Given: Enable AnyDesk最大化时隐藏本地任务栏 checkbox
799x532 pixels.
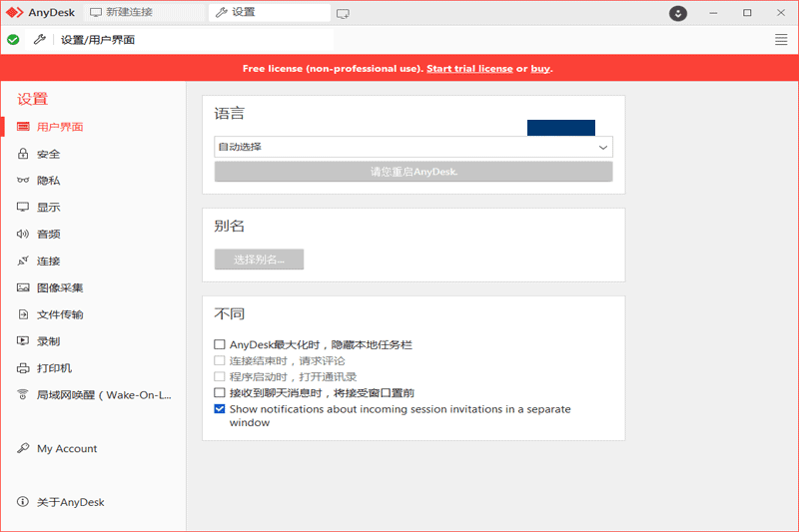Looking at the screenshot, I should pyautogui.click(x=220, y=345).
